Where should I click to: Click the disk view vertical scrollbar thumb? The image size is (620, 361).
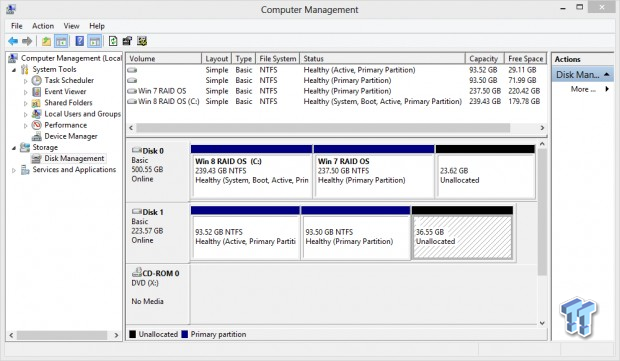pos(542,212)
